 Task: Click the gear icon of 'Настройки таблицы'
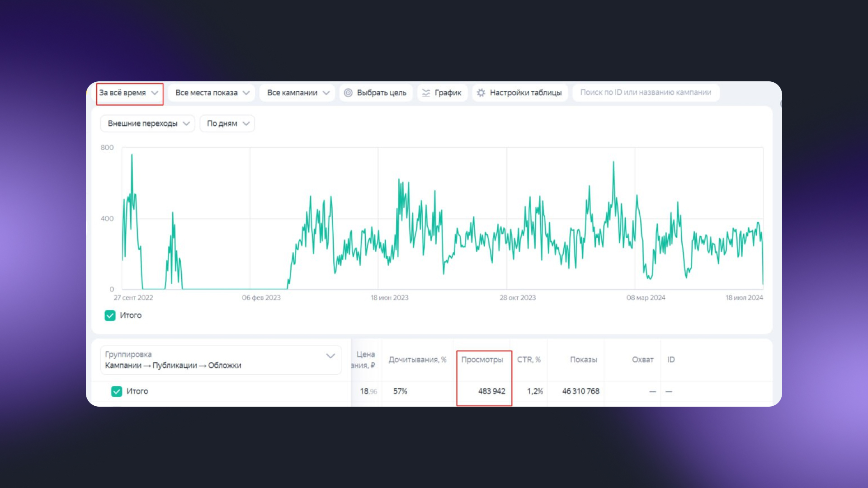click(481, 93)
